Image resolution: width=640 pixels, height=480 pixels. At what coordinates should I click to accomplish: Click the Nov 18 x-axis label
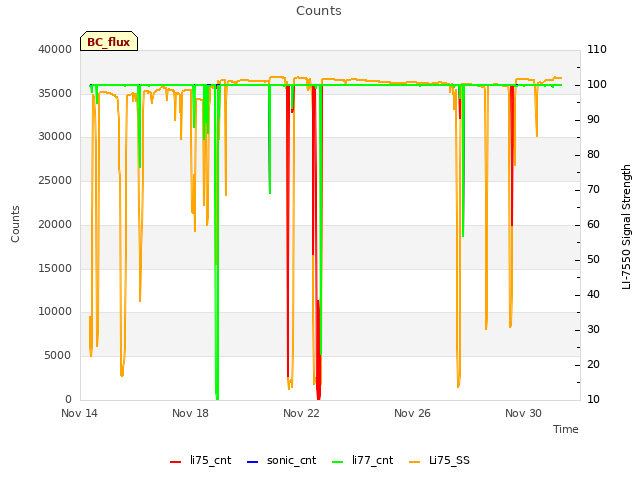click(x=190, y=413)
